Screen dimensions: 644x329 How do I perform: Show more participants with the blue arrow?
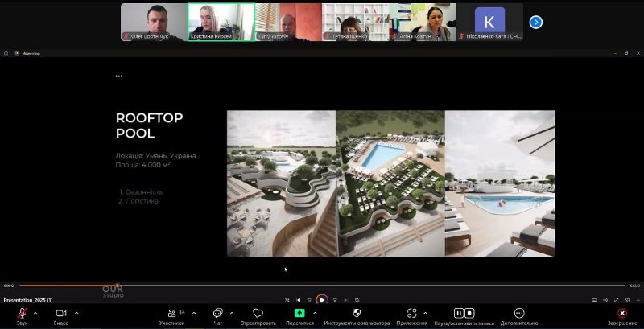[x=535, y=23]
